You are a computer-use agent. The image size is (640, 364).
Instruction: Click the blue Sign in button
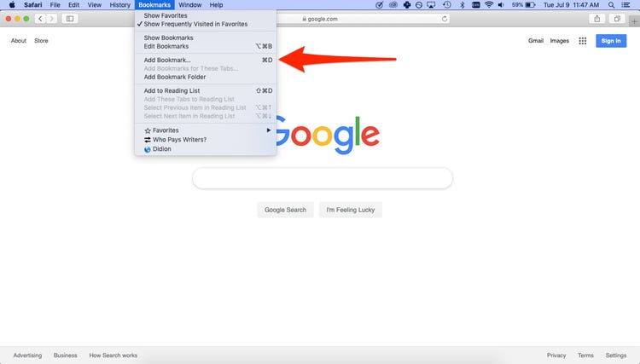point(611,41)
